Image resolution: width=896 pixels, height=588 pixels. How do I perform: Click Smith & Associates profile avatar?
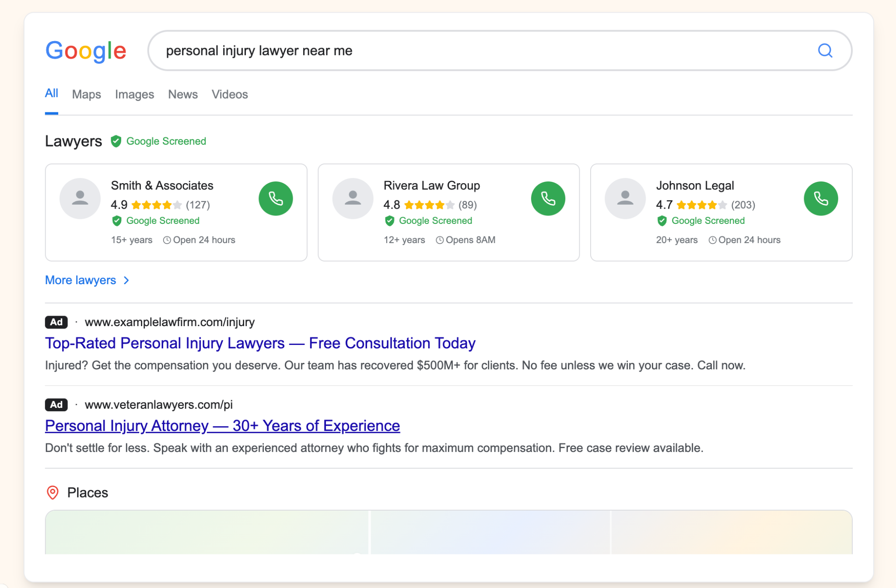pos(80,198)
